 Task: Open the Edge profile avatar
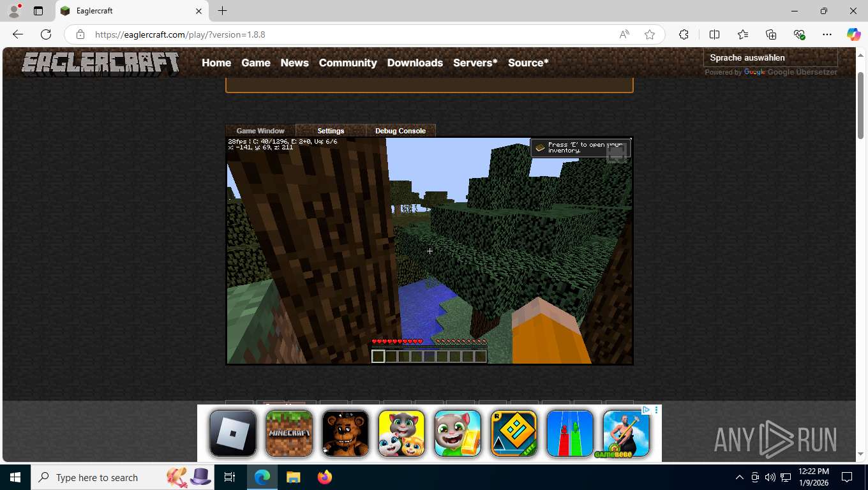(14, 11)
